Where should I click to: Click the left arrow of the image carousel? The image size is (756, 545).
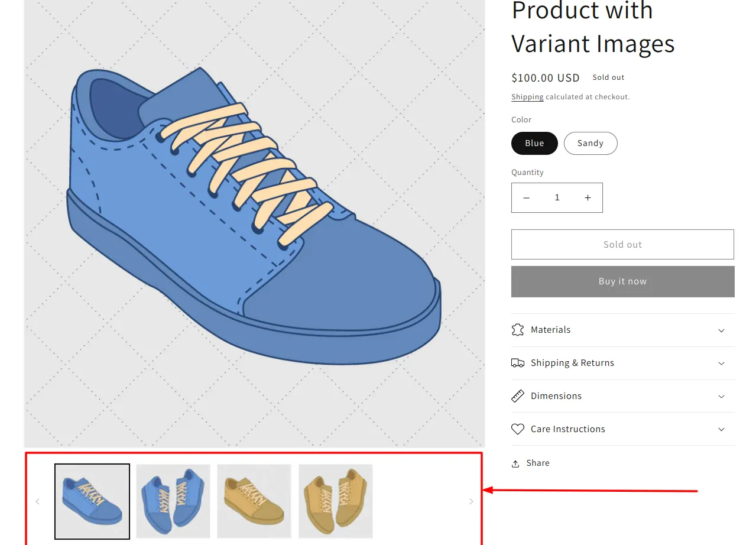point(37,501)
